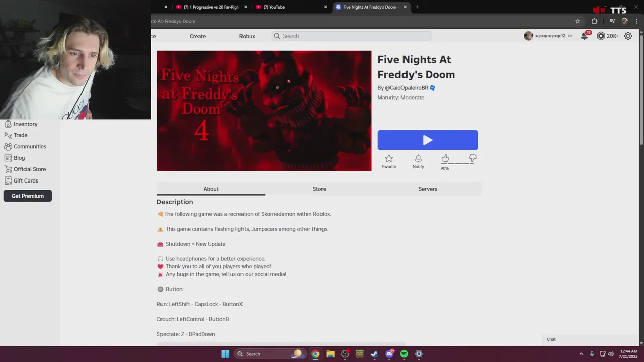Open Gift Cards in the sidebar

pos(21,181)
